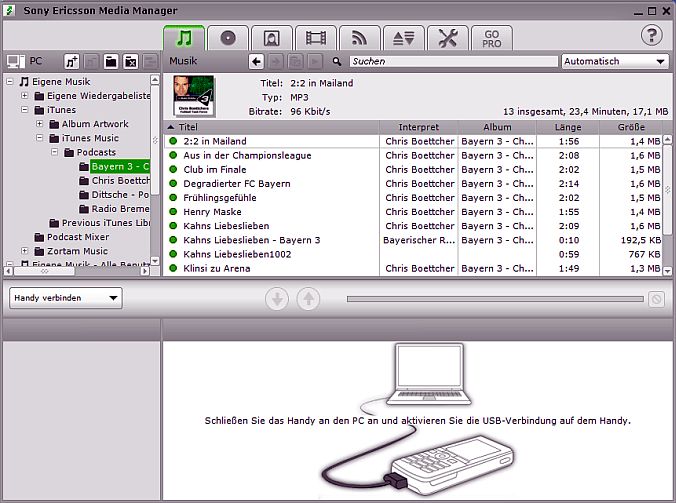Image resolution: width=676 pixels, height=503 pixels.
Task: Toggle green dot of Klinsi zu Arena
Action: (173, 268)
